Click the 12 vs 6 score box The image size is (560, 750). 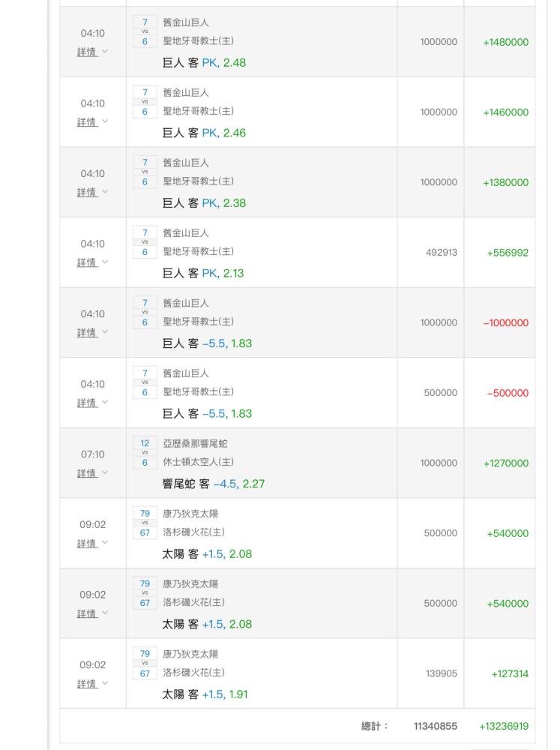(x=145, y=453)
